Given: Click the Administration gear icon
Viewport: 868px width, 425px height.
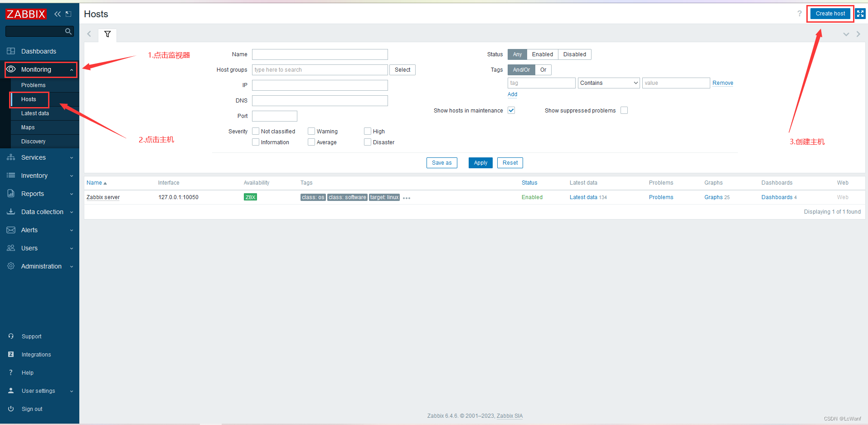Looking at the screenshot, I should [11, 266].
